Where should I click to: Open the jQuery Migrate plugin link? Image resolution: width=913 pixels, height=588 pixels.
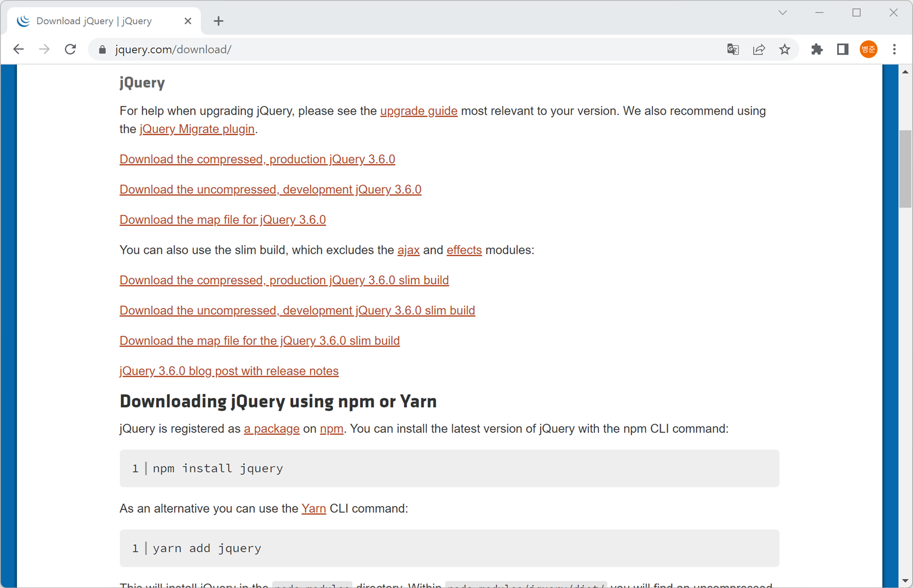coord(197,129)
